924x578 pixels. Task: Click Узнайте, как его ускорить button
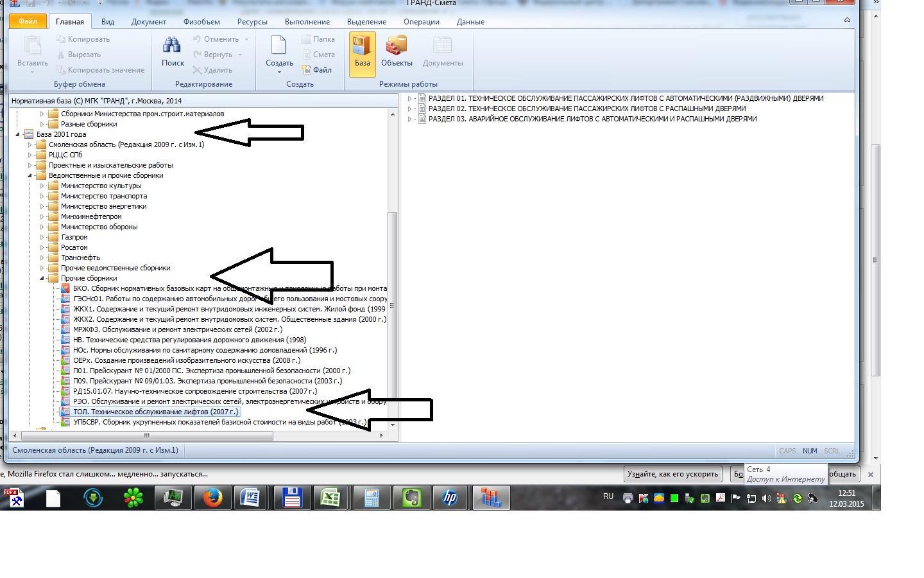672,474
